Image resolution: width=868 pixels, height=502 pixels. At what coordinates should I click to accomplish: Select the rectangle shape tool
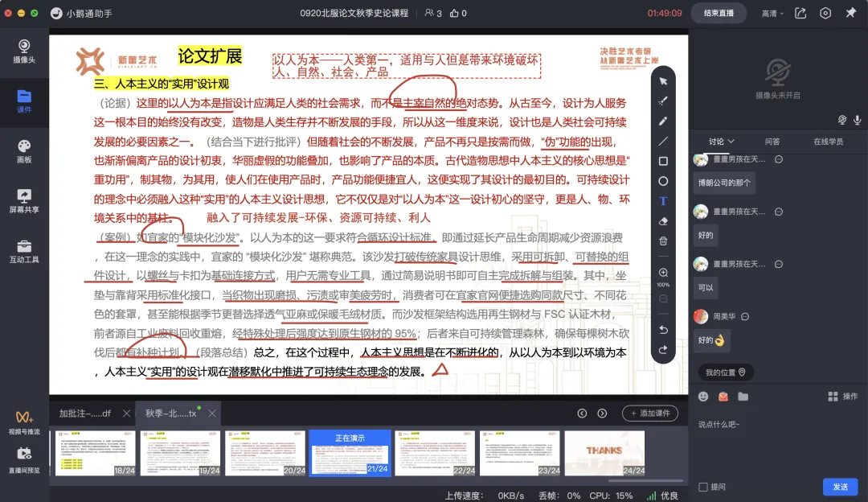point(663,161)
